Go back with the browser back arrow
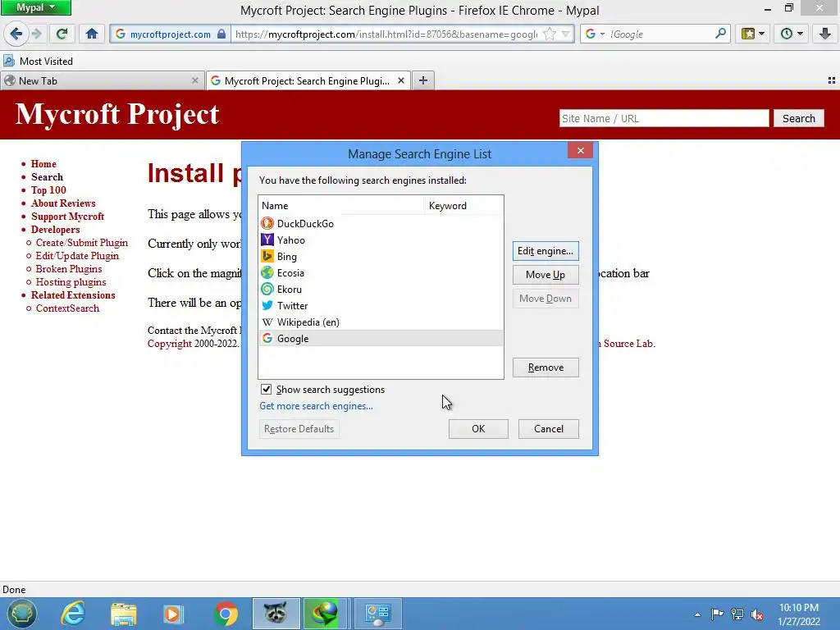Viewport: 840px width, 630px height. (x=16, y=34)
